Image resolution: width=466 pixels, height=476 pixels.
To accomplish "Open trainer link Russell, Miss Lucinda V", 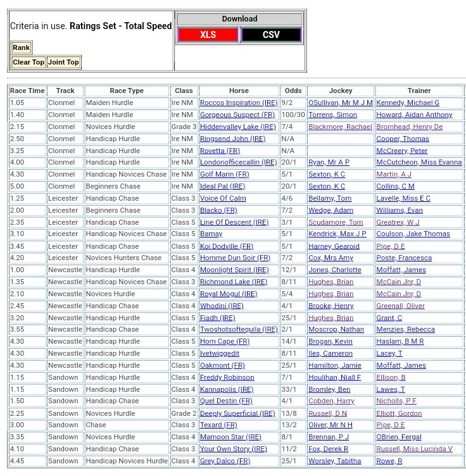I will (414, 449).
